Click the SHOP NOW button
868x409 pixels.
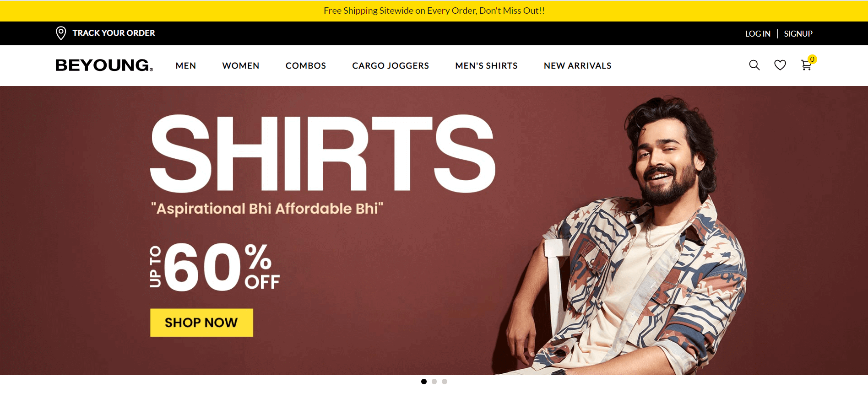(x=201, y=323)
